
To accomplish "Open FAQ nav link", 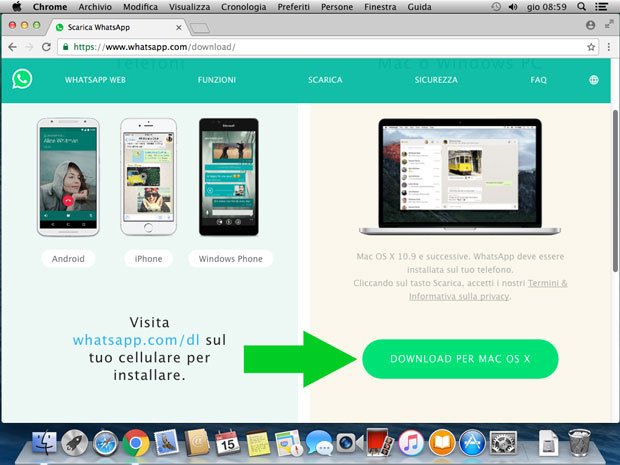I will coord(539,80).
